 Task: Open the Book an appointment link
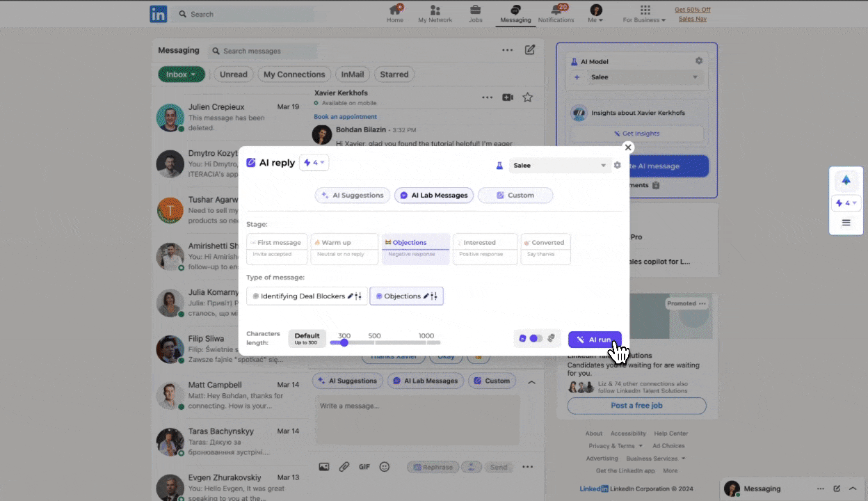[345, 117]
